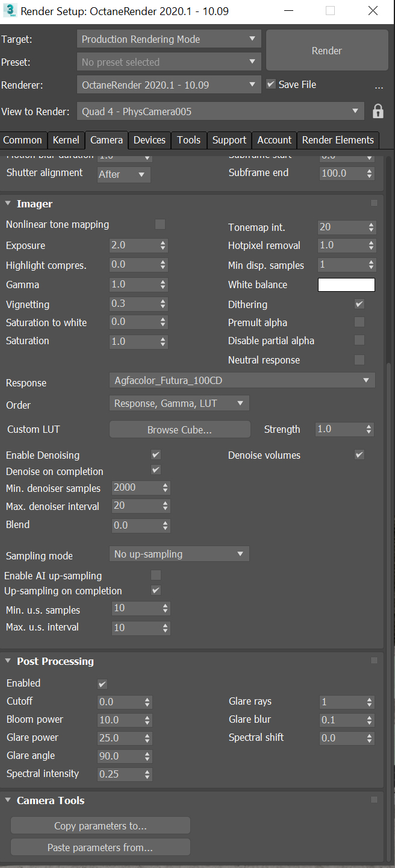Click the 3ds Max app icon in title bar
Image resolution: width=395 pixels, height=868 pixels.
[10, 11]
